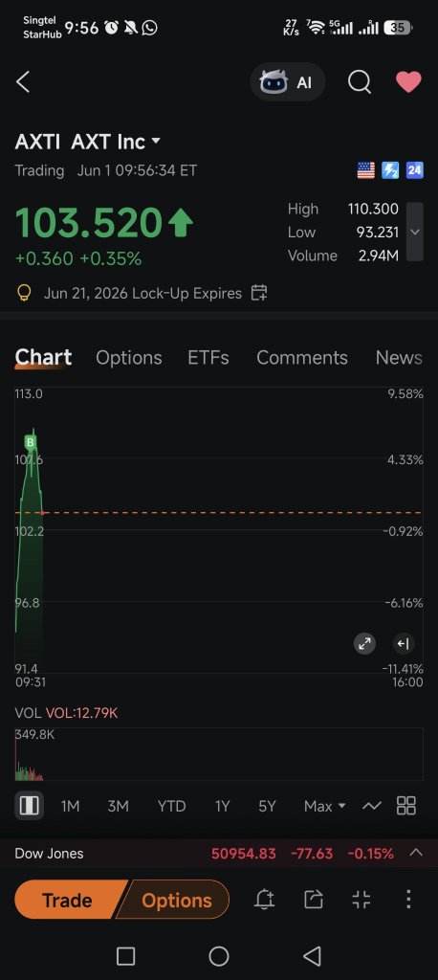This screenshot has width=438, height=980.
Task: Switch to the Options tab
Action: click(129, 358)
